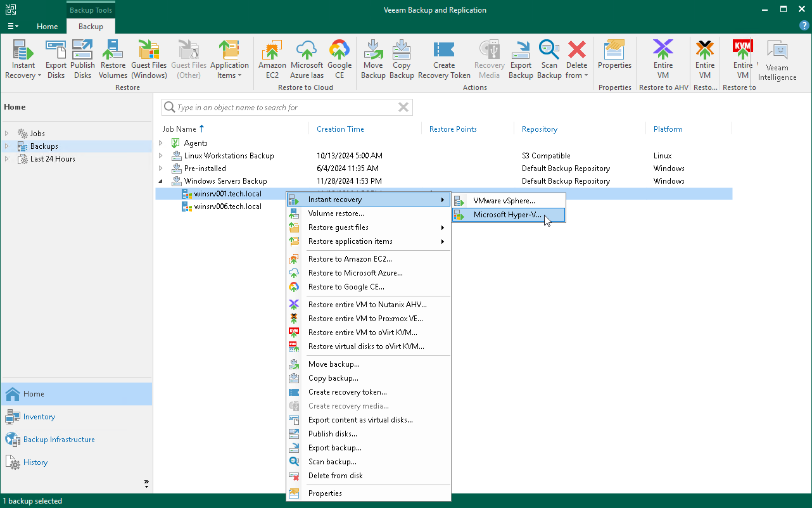Open the Delete from dropdown
The height and width of the screenshot is (508, 812).
(x=576, y=58)
